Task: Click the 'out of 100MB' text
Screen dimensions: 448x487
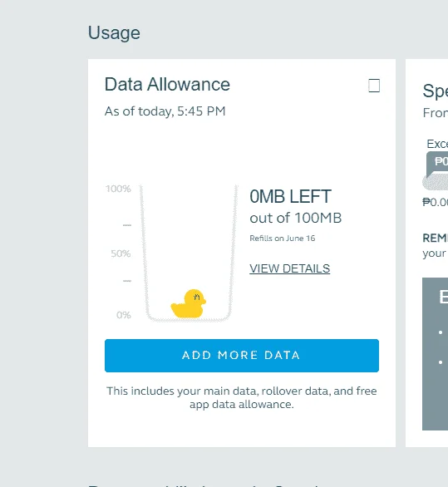Action: pos(295,218)
